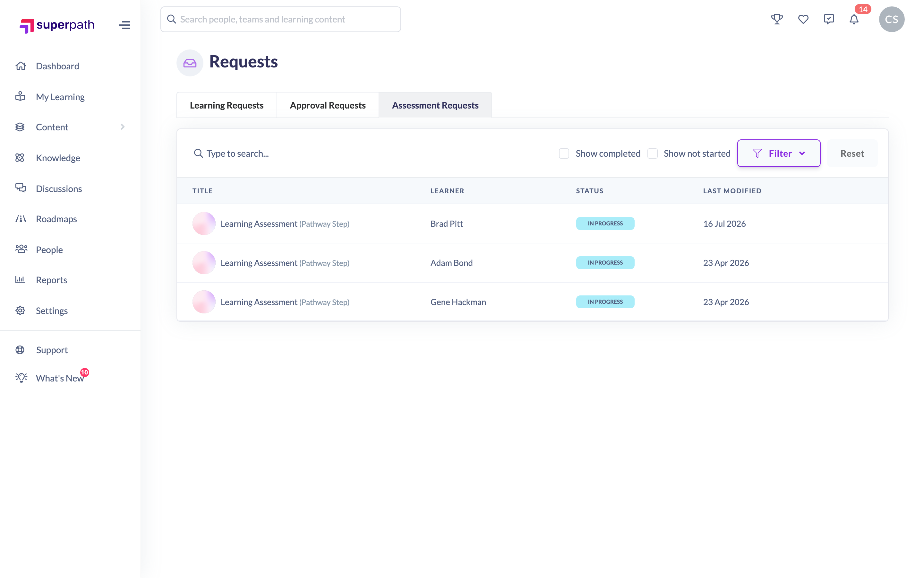Viewport: 924px width, 578px height.
Task: Click the Superpath logo
Action: 57,25
